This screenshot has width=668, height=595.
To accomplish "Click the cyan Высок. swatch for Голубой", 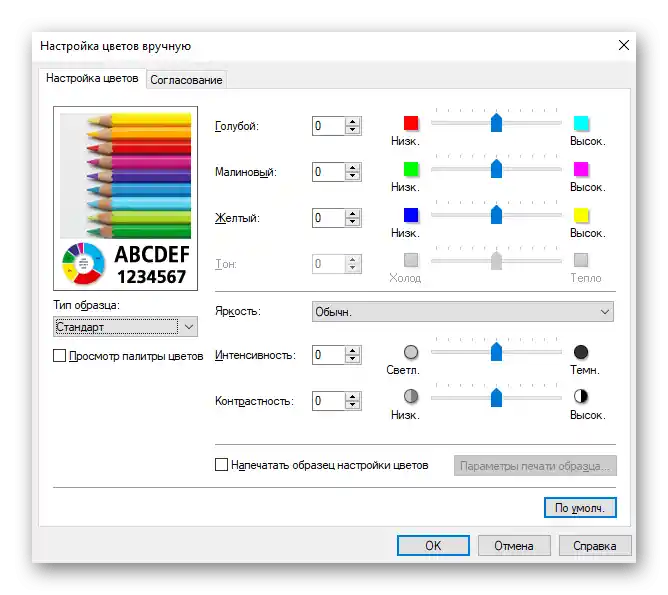I will [x=581, y=123].
